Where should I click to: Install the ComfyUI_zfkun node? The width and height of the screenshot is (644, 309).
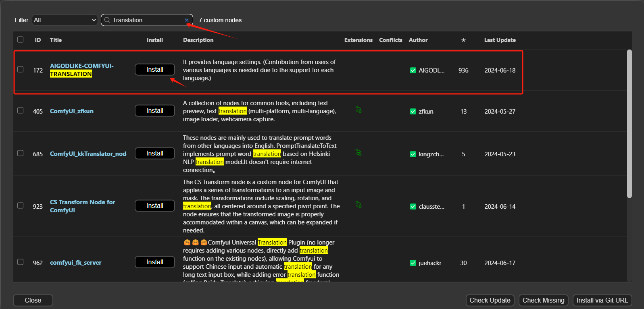[x=155, y=111]
